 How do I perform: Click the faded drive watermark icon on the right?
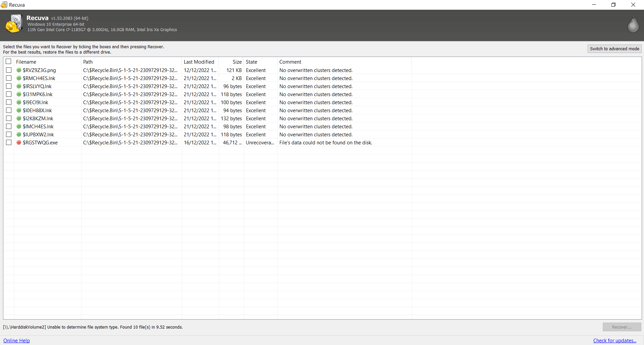pyautogui.click(x=633, y=24)
